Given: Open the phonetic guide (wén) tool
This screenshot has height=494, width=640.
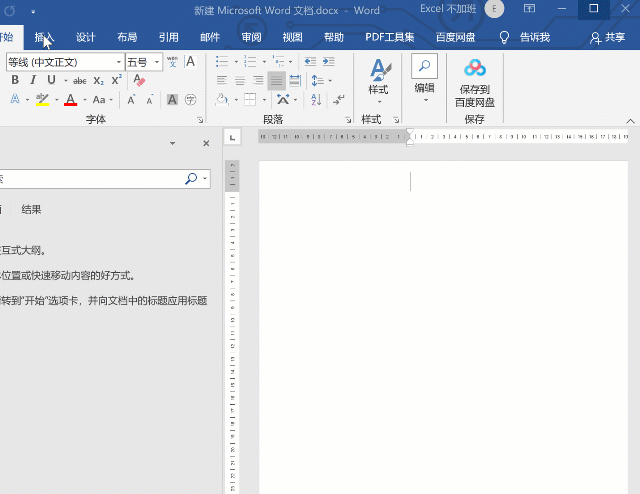Looking at the screenshot, I should (x=172, y=62).
